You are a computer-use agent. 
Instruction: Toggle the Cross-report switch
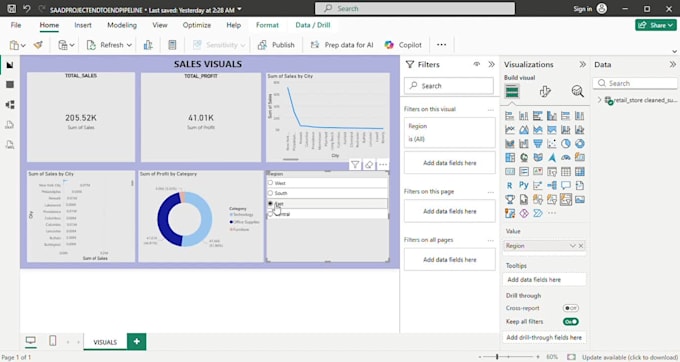tap(571, 308)
